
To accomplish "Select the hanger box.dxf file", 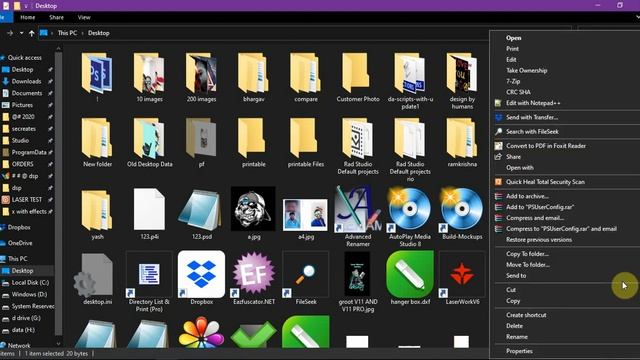I will [x=410, y=278].
